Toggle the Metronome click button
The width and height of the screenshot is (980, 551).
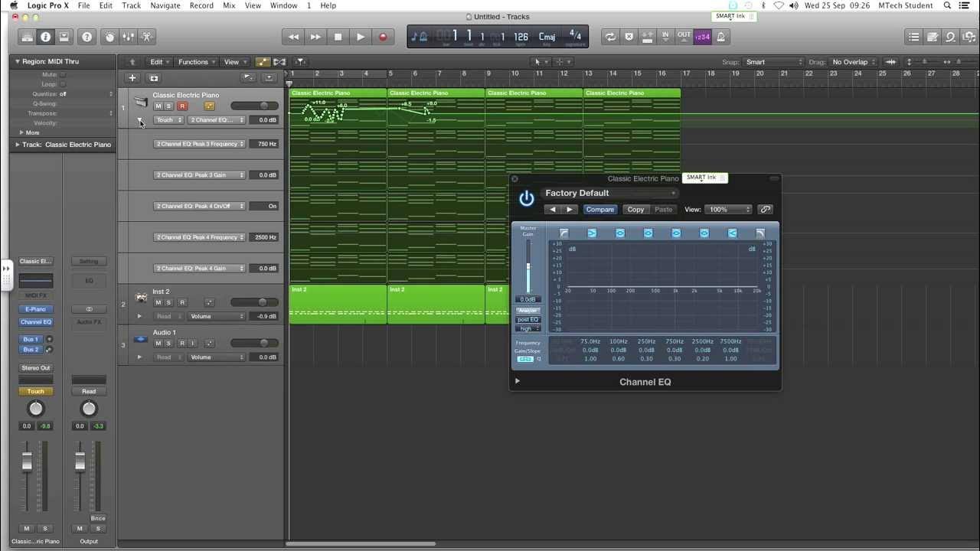pyautogui.click(x=721, y=37)
